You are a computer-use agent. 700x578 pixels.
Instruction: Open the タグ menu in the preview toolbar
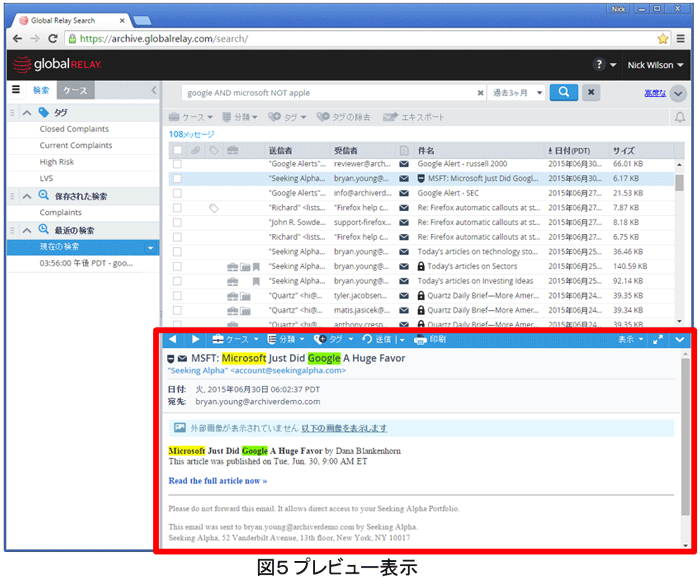[333, 339]
